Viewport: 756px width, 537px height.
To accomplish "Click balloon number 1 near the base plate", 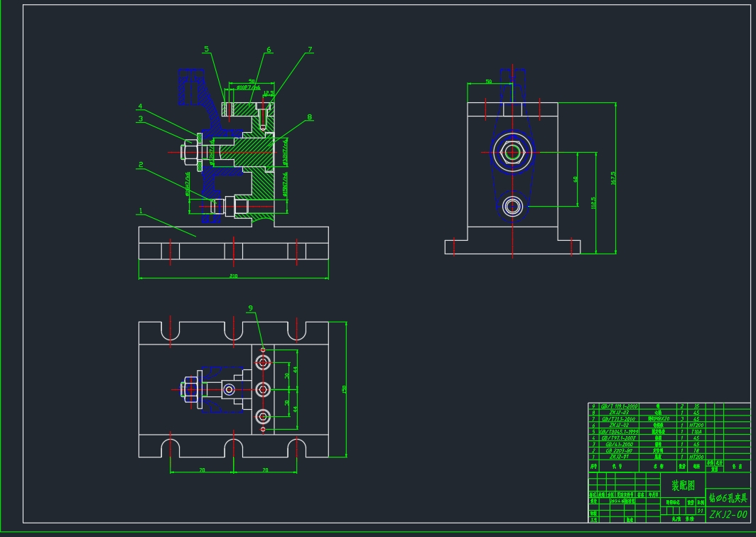I will point(140,211).
